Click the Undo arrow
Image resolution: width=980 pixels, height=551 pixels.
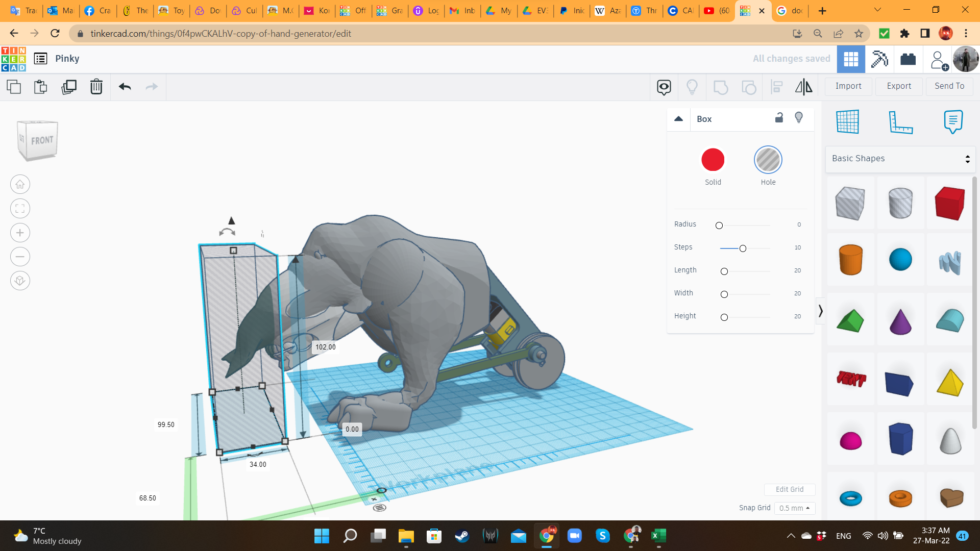point(125,87)
